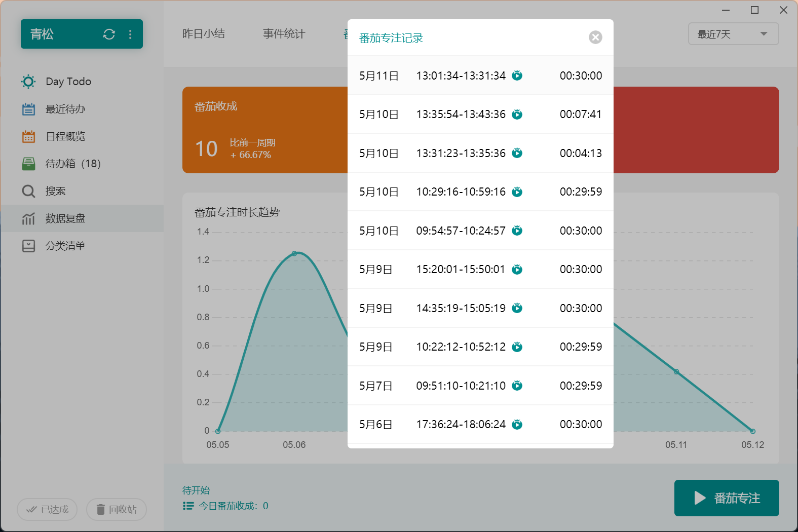798x532 pixels.
Task: Click the time range 15:20:01-15:50:01
Action: pyautogui.click(x=461, y=269)
